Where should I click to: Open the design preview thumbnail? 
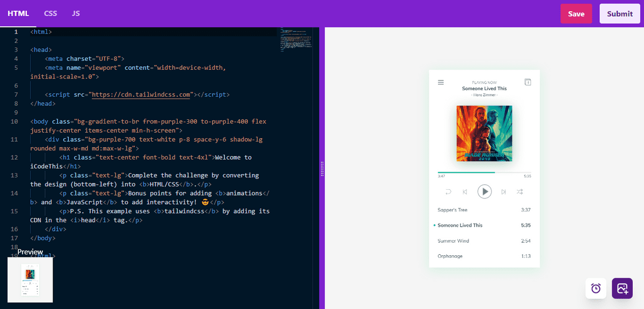click(30, 279)
